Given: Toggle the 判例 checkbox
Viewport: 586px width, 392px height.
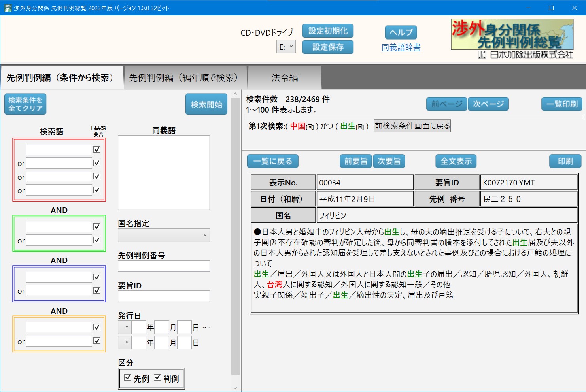Looking at the screenshot, I should [x=157, y=377].
